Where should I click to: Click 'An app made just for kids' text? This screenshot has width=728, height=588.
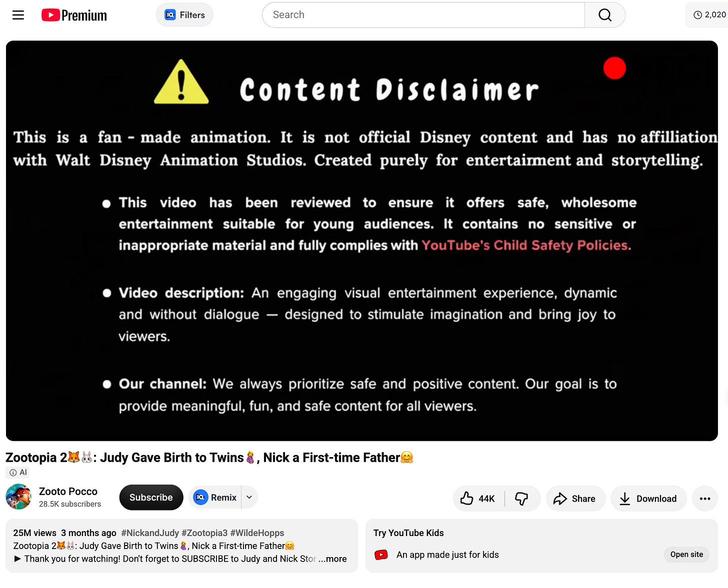pyautogui.click(x=447, y=555)
